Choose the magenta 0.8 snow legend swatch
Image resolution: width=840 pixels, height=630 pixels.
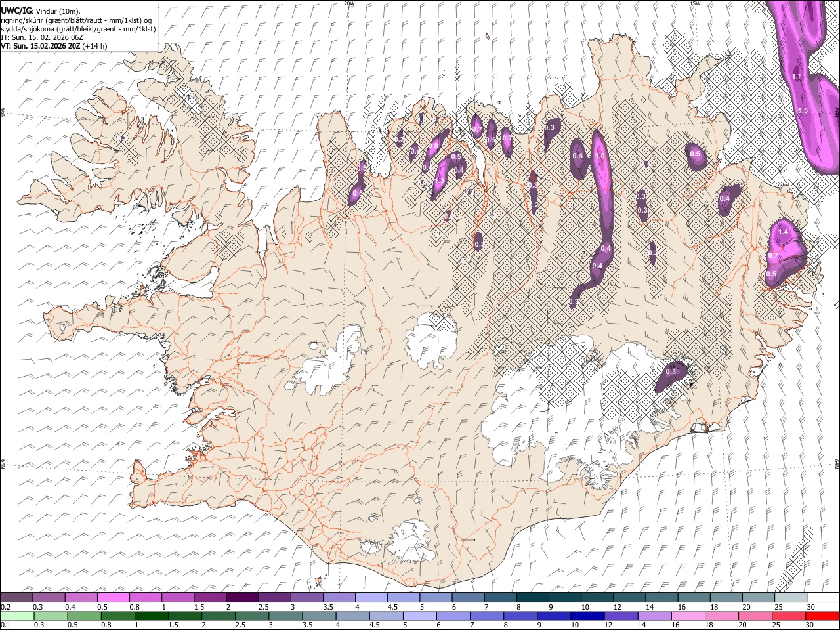pyautogui.click(x=146, y=598)
